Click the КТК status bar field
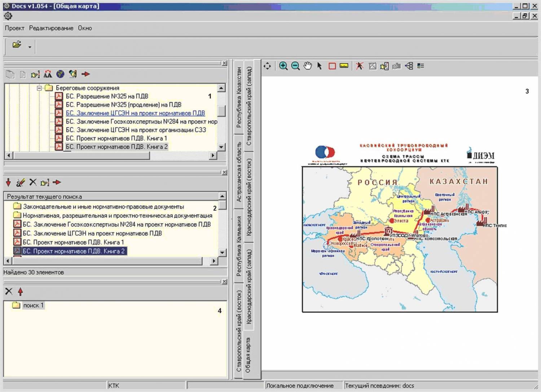This screenshot has height=392, width=541. tap(146, 386)
